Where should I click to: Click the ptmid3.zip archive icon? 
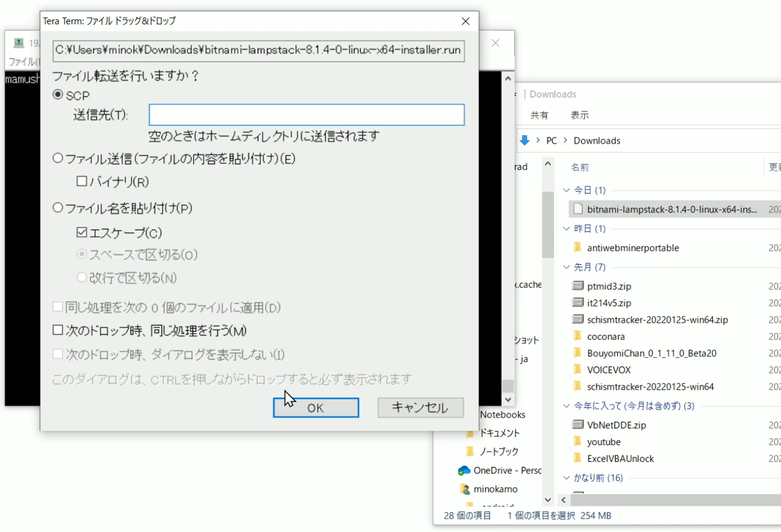[x=578, y=286]
